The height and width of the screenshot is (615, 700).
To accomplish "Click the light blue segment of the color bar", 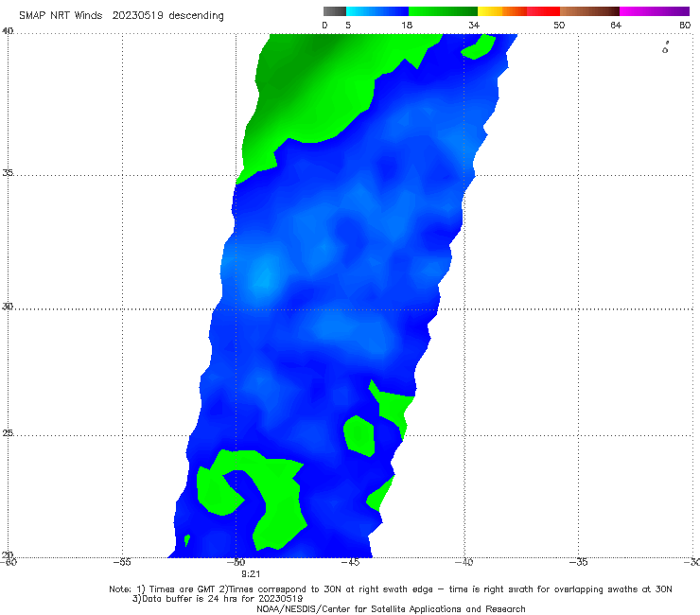I will click(377, 11).
